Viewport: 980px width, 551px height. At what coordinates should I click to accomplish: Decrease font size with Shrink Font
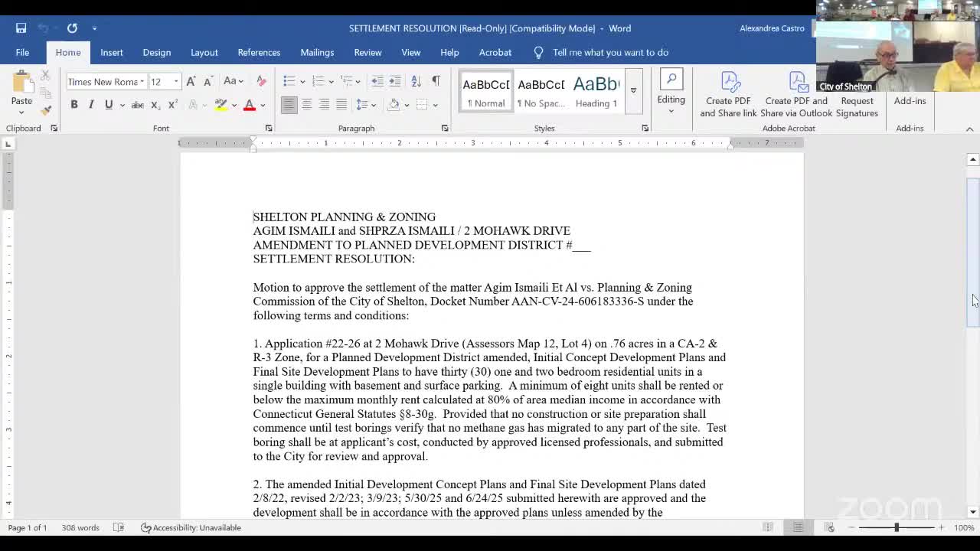(x=207, y=82)
